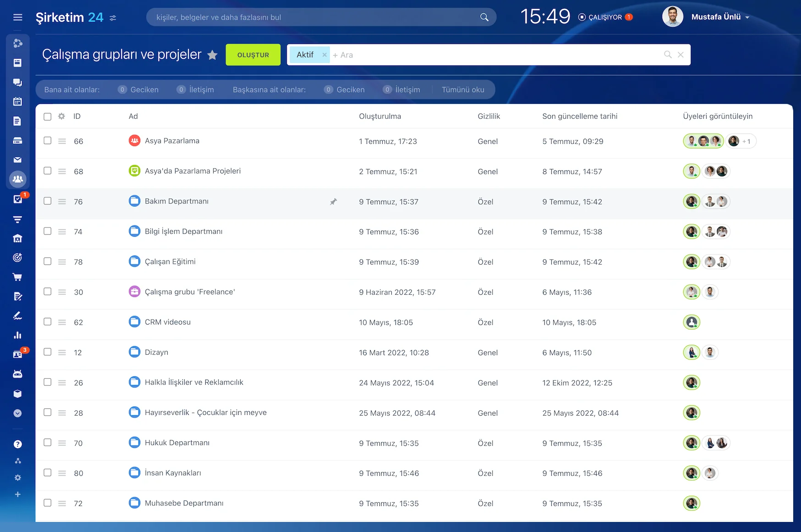This screenshot has width=801, height=532.
Task: Open the tasks icon with red badge
Action: pyautogui.click(x=17, y=199)
